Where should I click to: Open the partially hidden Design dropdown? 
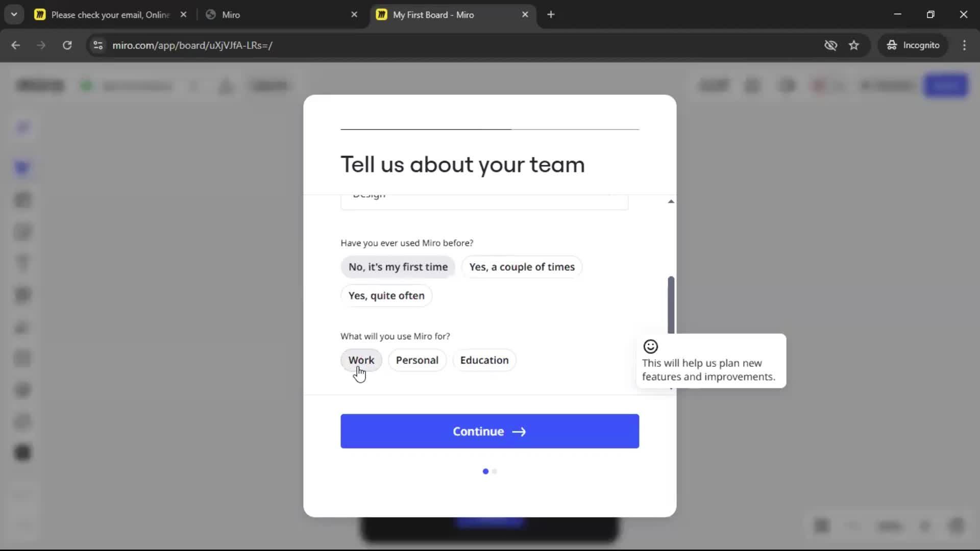click(484, 202)
